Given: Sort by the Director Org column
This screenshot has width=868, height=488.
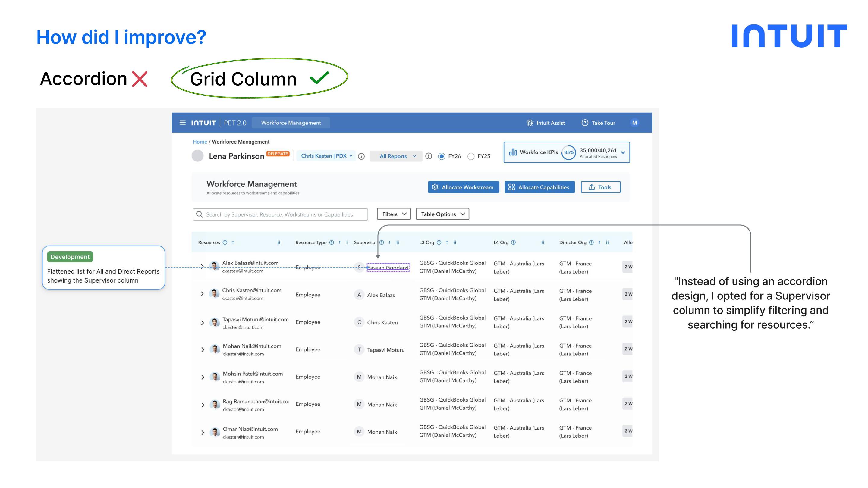Looking at the screenshot, I should 599,242.
